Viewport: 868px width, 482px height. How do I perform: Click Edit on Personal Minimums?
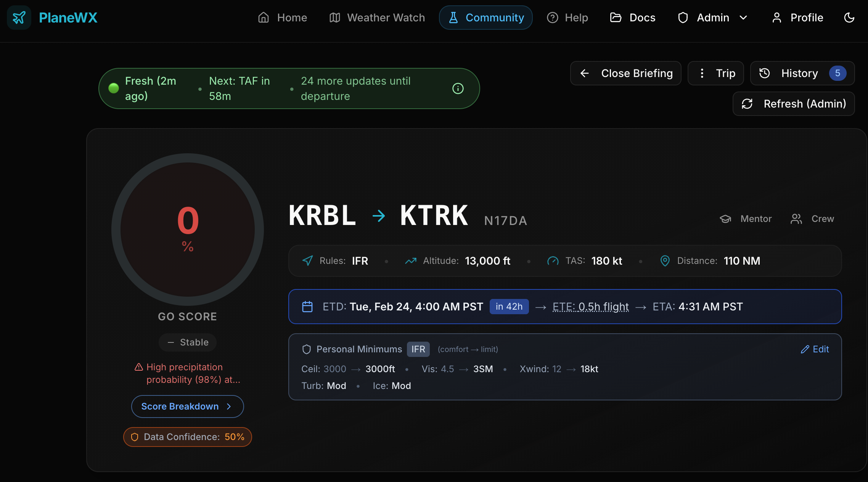coord(815,349)
